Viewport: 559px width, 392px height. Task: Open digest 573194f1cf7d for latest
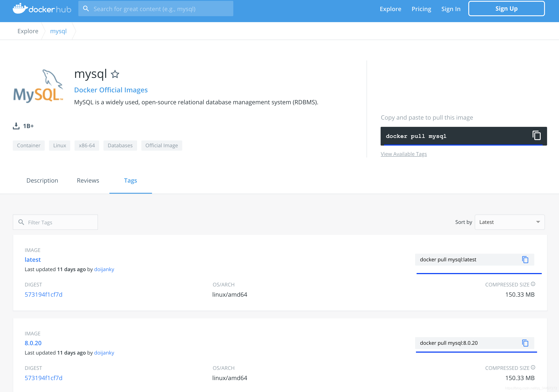43,295
